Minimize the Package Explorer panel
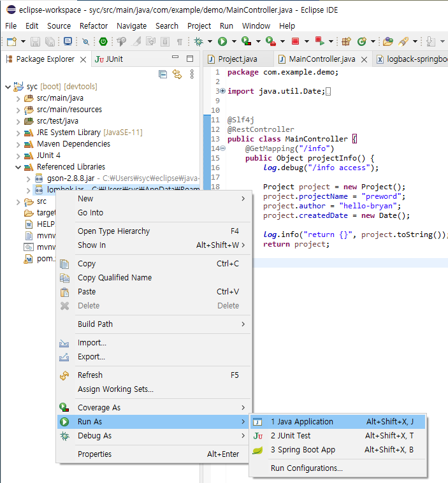448x483 pixels. pos(175,57)
